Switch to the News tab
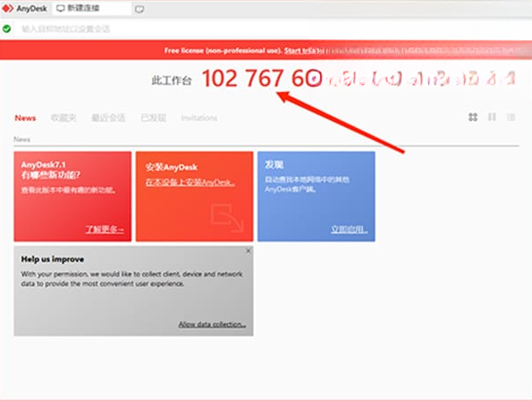Image resolution: width=532 pixels, height=401 pixels. click(25, 118)
